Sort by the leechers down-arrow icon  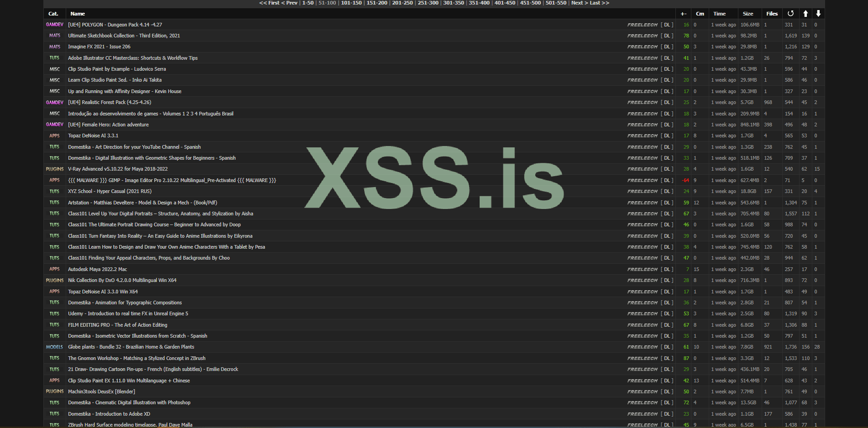pos(818,14)
